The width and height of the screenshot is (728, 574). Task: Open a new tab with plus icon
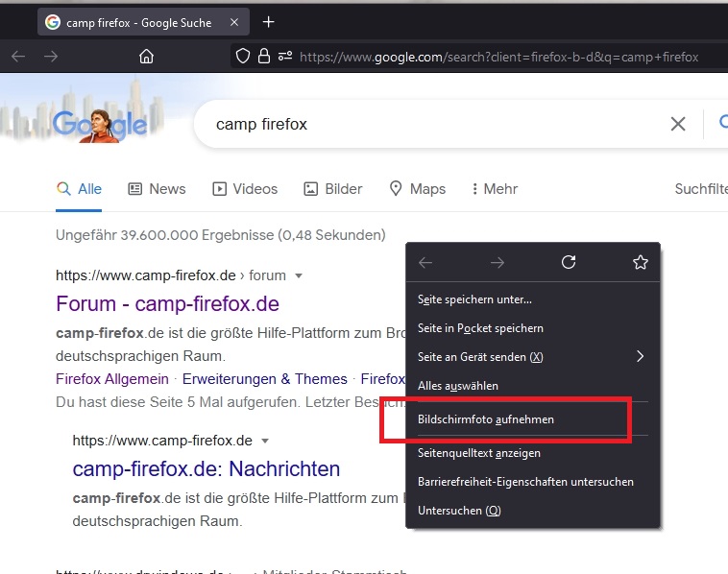[268, 22]
